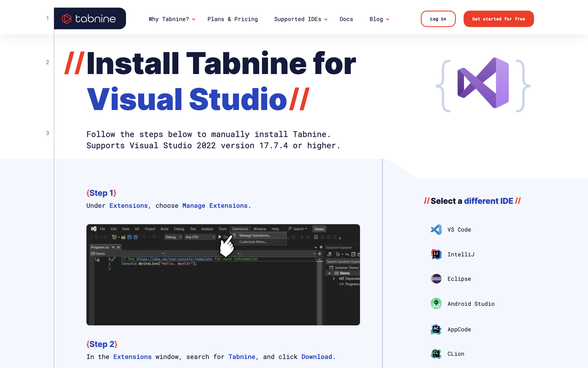The height and width of the screenshot is (368, 588).
Task: Expand the Supported IDEs dropdown
Action: (301, 19)
